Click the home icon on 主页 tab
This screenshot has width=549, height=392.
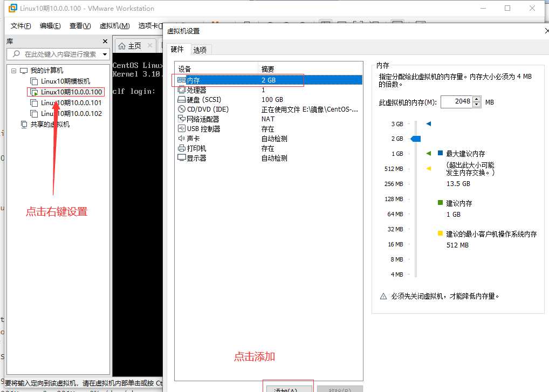pos(122,46)
